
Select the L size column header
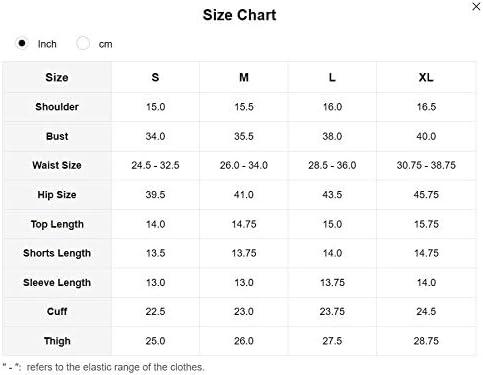click(x=332, y=77)
